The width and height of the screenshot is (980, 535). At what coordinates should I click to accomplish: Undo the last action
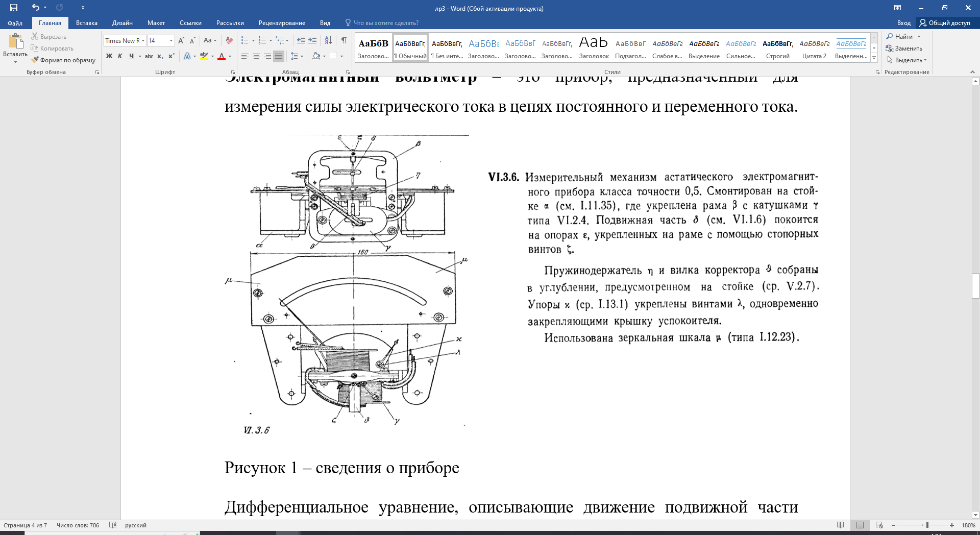tap(35, 8)
